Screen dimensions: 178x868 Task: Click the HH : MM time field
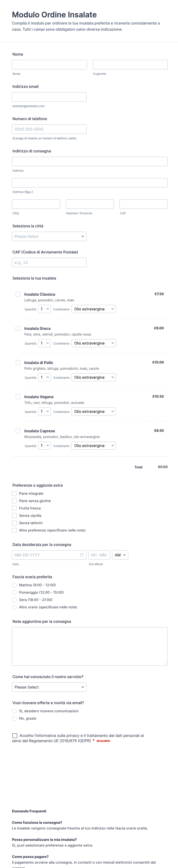click(x=99, y=555)
